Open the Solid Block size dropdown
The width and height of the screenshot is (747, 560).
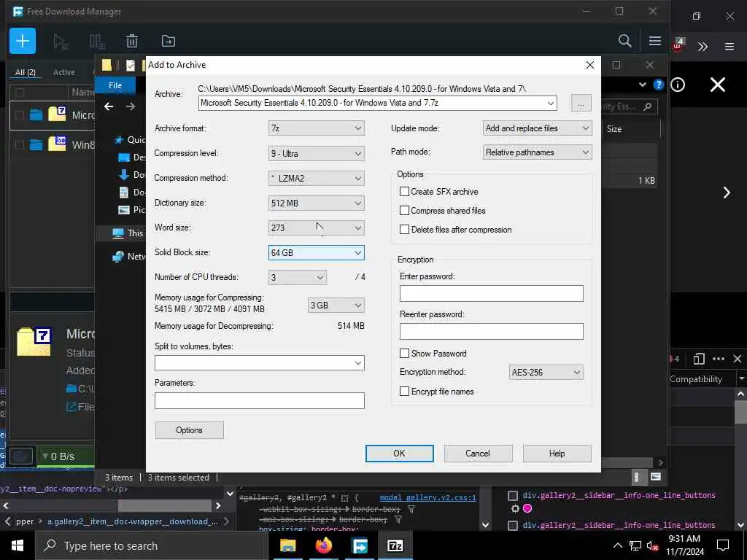317,252
